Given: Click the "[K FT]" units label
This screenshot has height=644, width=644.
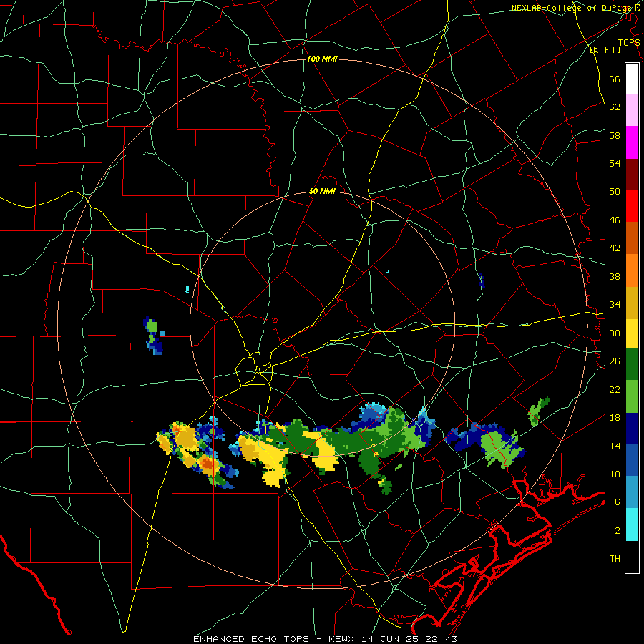Looking at the screenshot, I should [605, 49].
